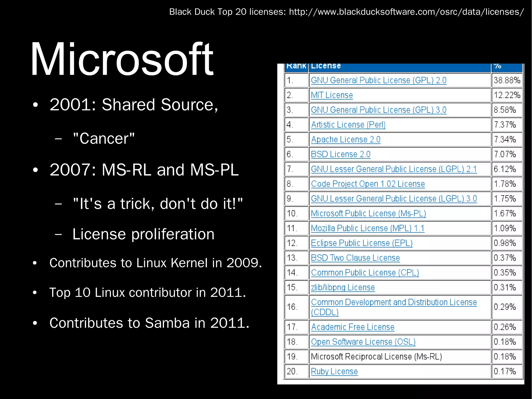Click the 0.31% table cell
532x399 pixels.
click(x=507, y=288)
